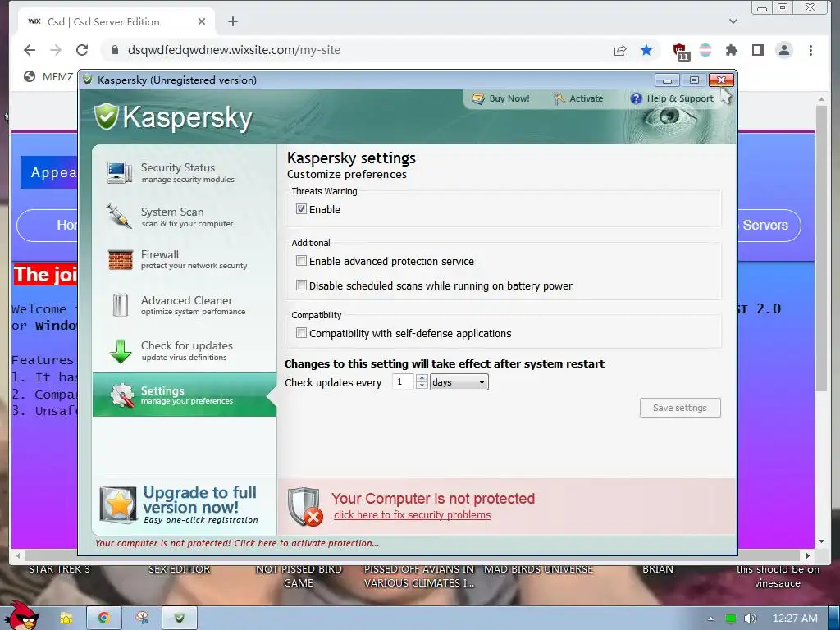Click the not-protected shield icon with red X
The image size is (840, 630).
click(305, 507)
